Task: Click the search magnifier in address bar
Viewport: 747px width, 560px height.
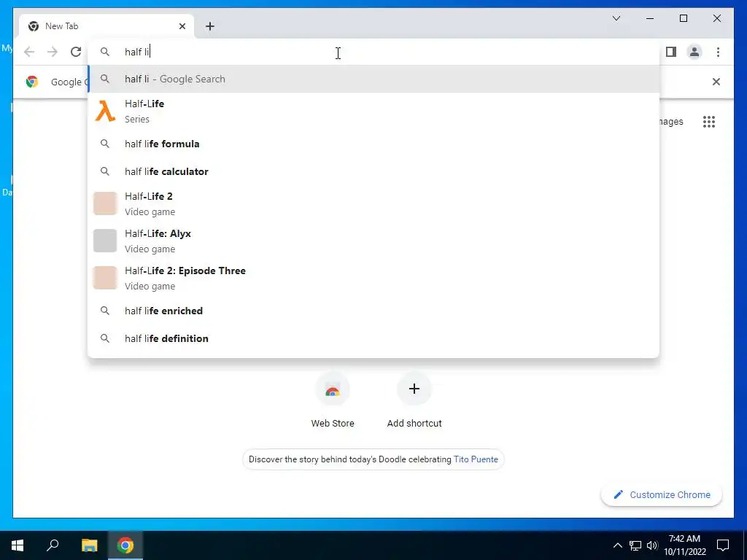Action: [105, 52]
